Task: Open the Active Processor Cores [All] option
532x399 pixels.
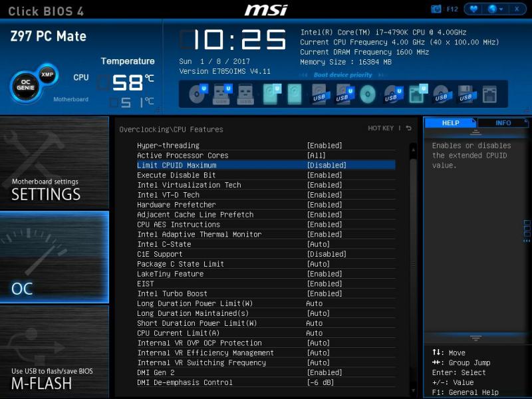Action: coord(265,155)
